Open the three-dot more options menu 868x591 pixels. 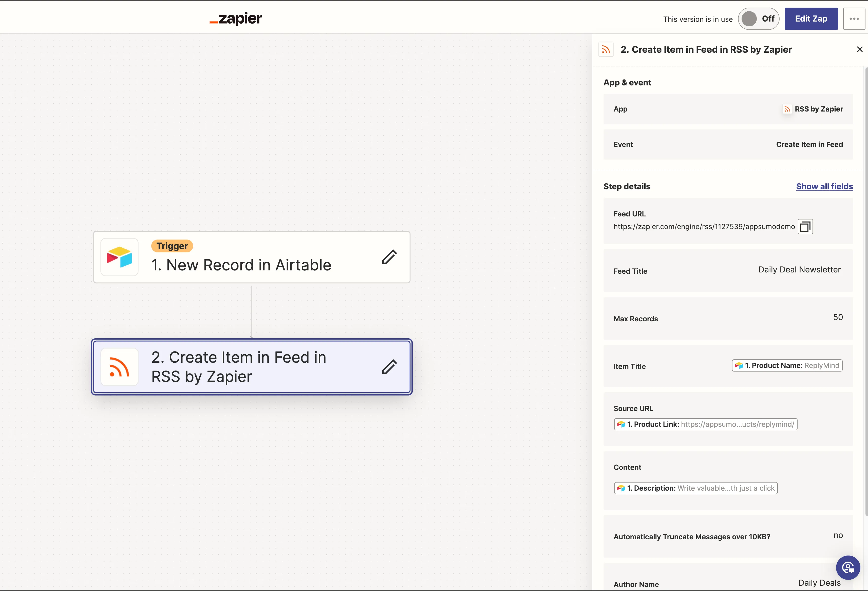pos(854,19)
